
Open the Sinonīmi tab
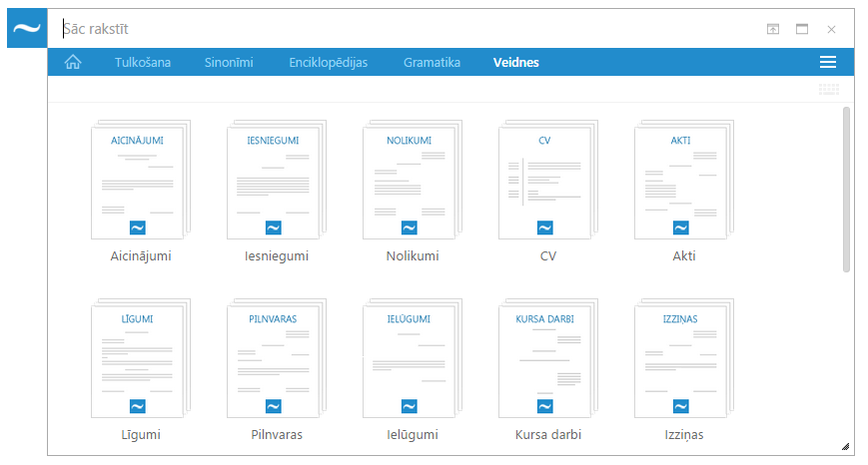click(x=229, y=63)
